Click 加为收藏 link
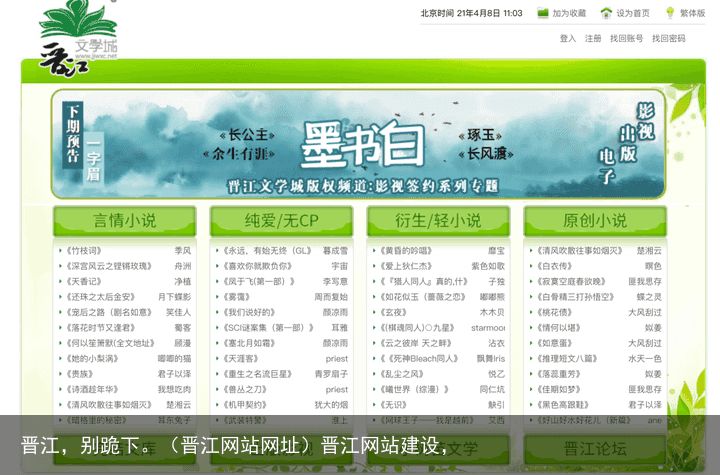The height and width of the screenshot is (475, 720). 569,13
